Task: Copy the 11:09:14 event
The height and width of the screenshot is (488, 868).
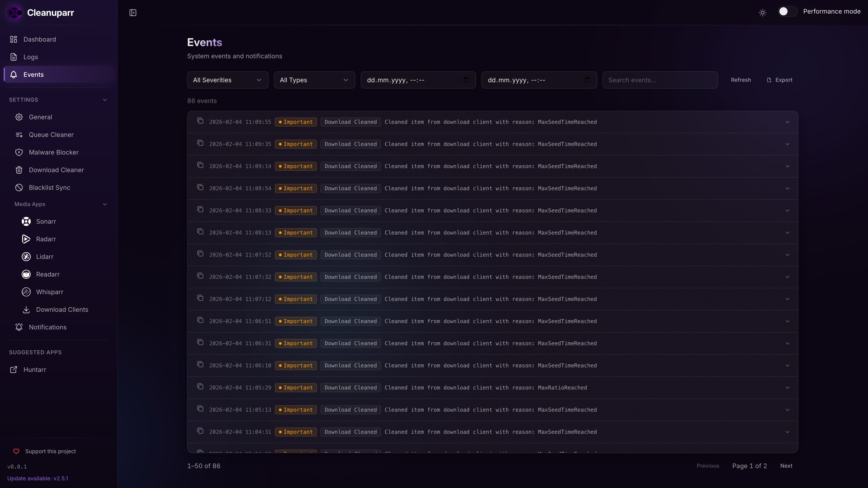Action: [200, 165]
